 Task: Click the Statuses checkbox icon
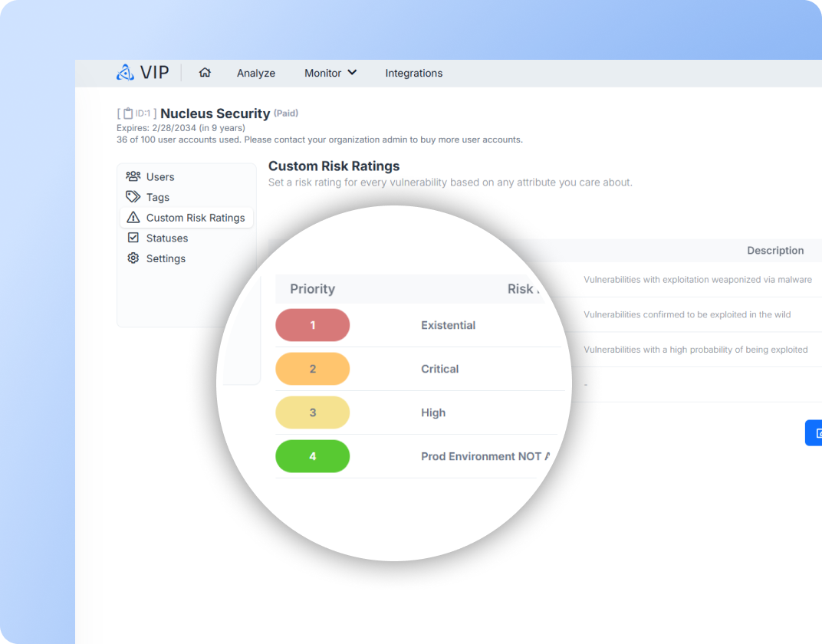click(x=133, y=238)
